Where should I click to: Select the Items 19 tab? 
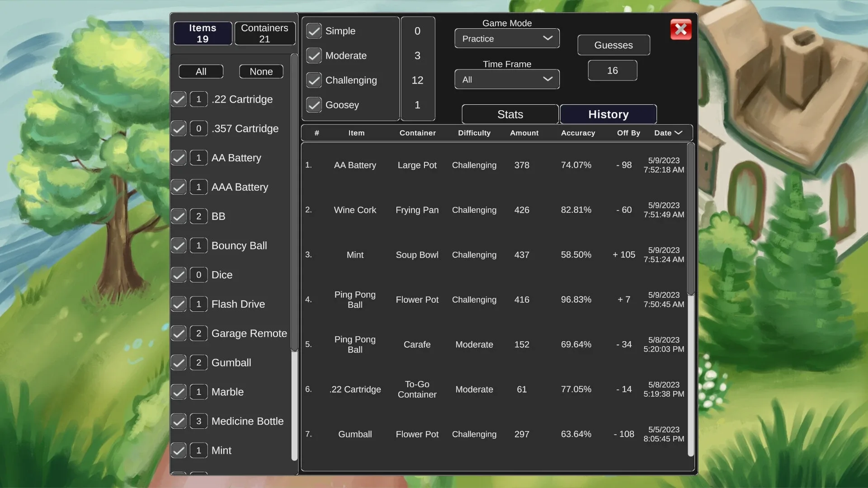(x=202, y=33)
